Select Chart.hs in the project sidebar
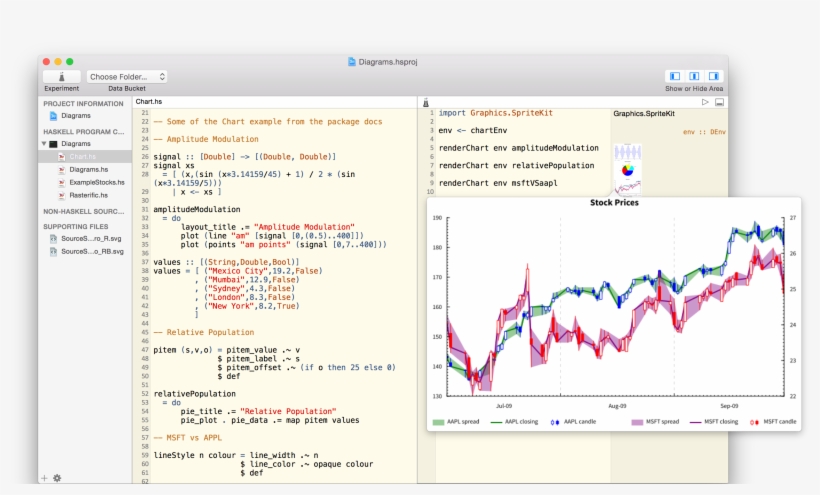Viewport: 820px width, 495px height. (81, 157)
